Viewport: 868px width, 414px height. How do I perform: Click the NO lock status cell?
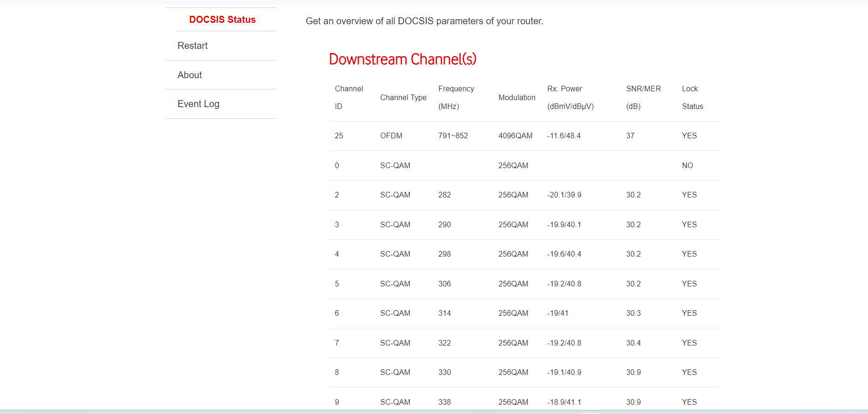[687, 166]
